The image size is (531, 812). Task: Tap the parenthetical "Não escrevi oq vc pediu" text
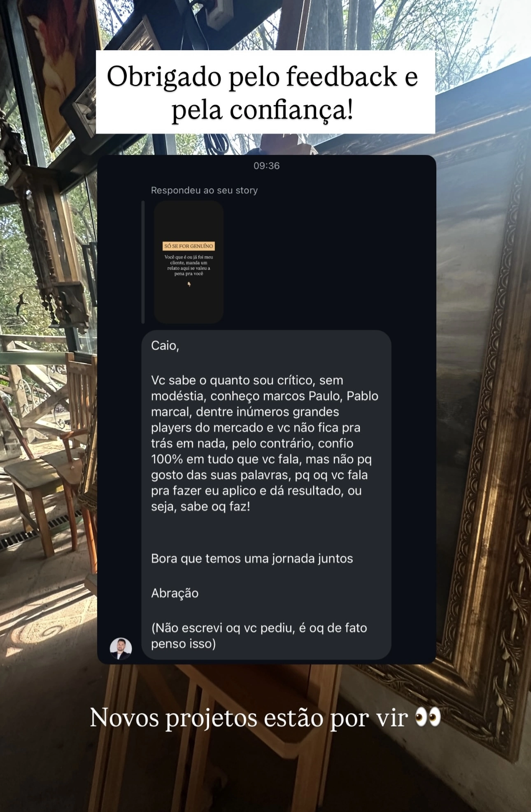tap(259, 636)
